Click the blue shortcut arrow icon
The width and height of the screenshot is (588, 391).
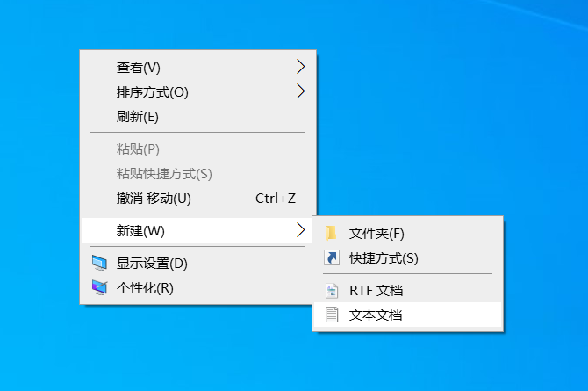click(331, 258)
